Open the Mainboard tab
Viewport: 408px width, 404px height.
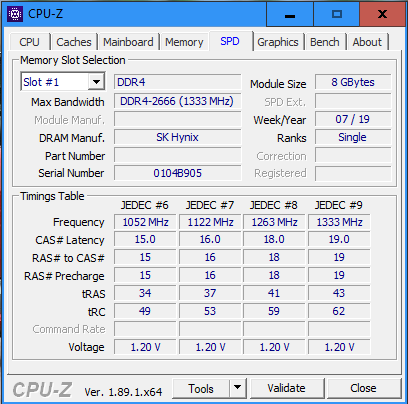tap(128, 42)
